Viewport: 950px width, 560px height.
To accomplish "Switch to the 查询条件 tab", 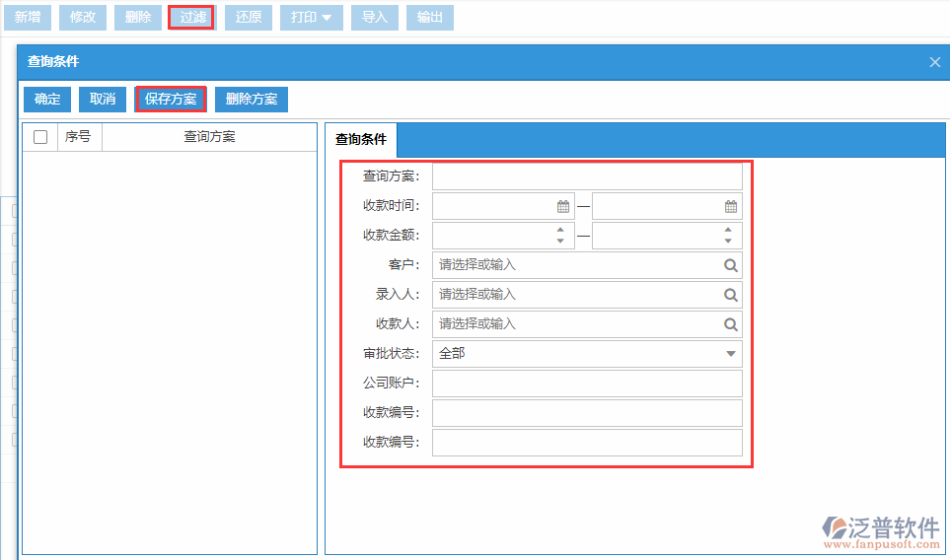I will point(361,139).
